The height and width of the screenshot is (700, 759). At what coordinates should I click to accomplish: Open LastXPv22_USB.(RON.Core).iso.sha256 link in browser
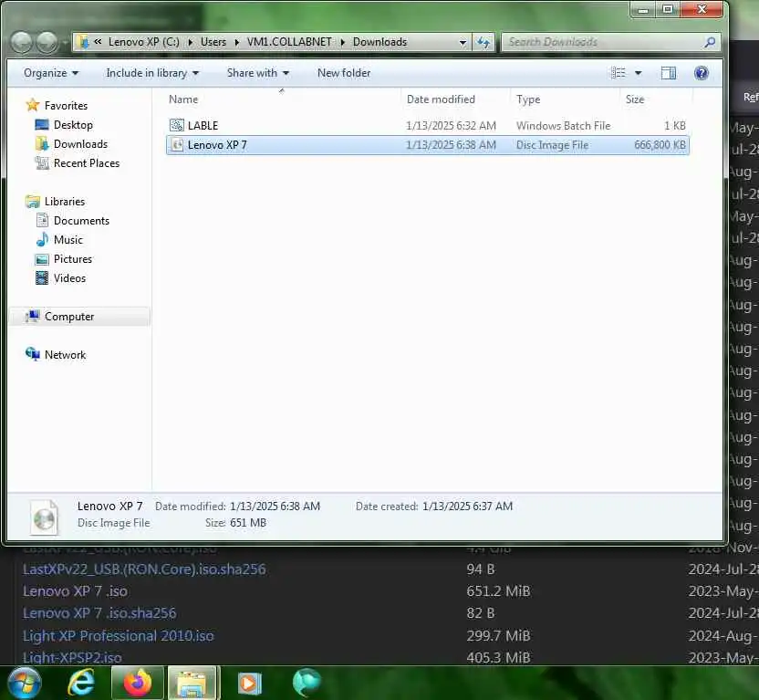tap(144, 569)
